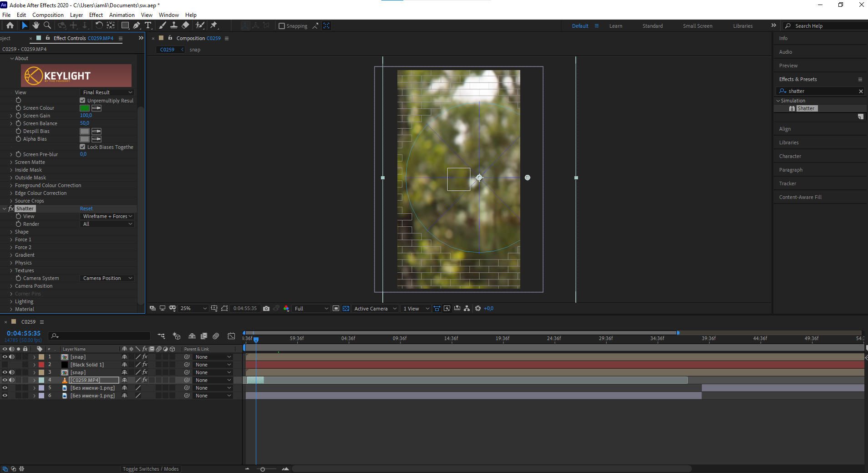This screenshot has height=473, width=868.
Task: Hide the [Black Solid 1] layer
Action: (x=5, y=364)
